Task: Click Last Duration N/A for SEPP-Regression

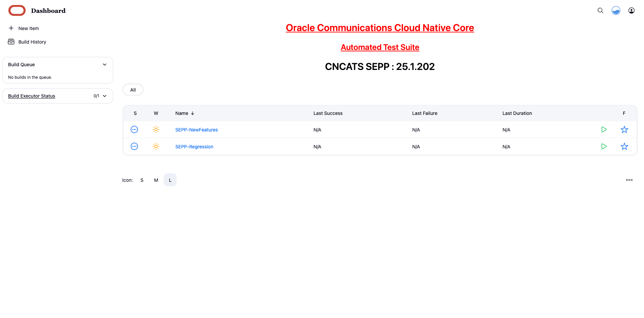Action: [506, 147]
